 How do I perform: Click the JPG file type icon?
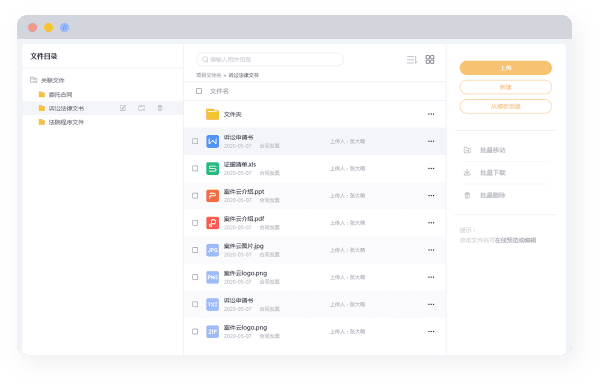(x=212, y=250)
